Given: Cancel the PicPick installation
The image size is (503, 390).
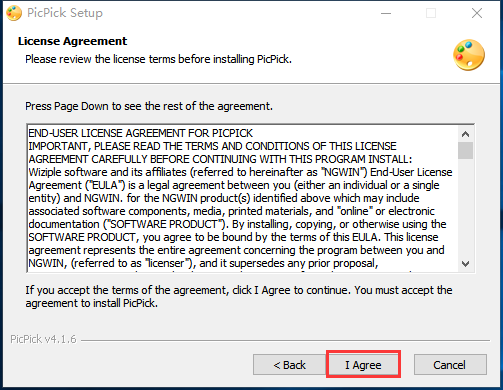Looking at the screenshot, I should [450, 365].
